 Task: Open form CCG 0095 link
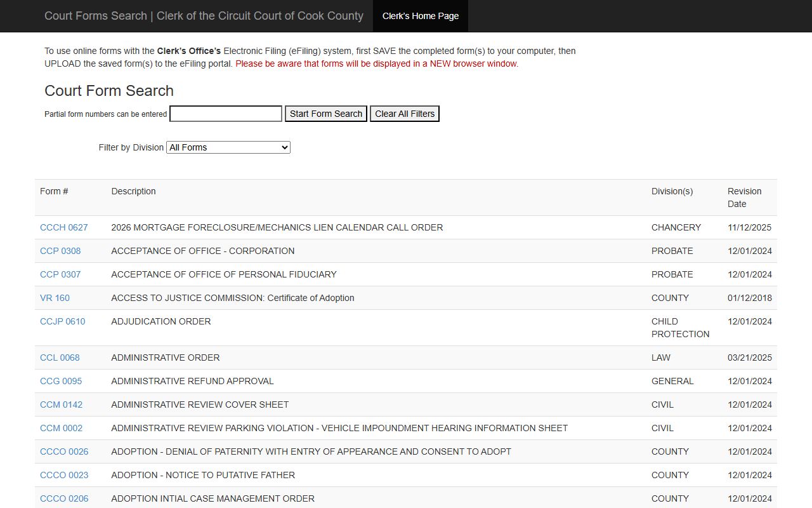click(x=61, y=381)
